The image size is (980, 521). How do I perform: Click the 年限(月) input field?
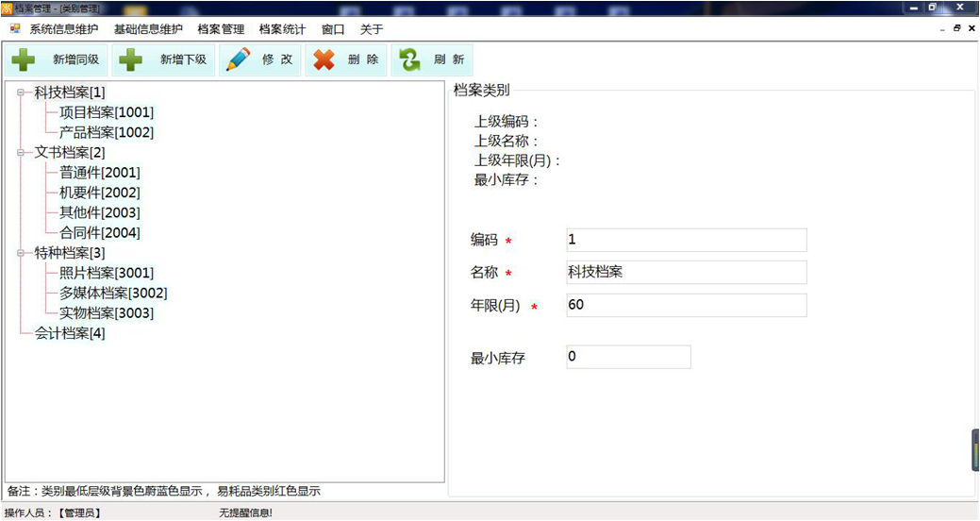[x=686, y=306]
